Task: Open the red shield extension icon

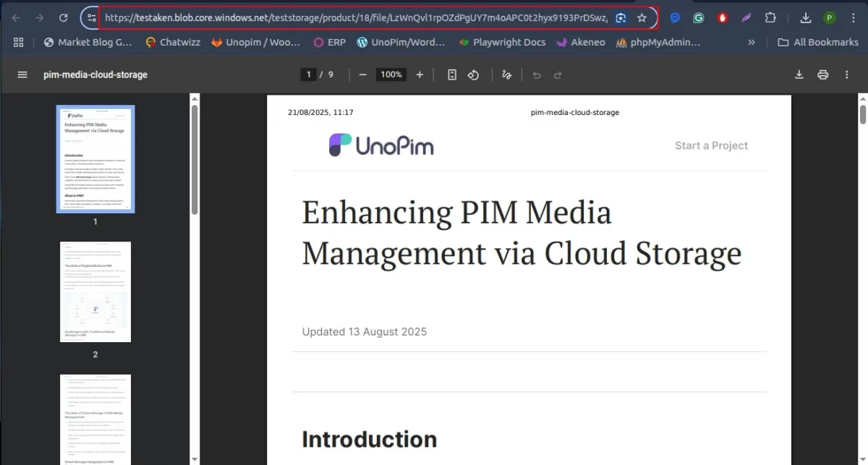Action: pyautogui.click(x=722, y=18)
